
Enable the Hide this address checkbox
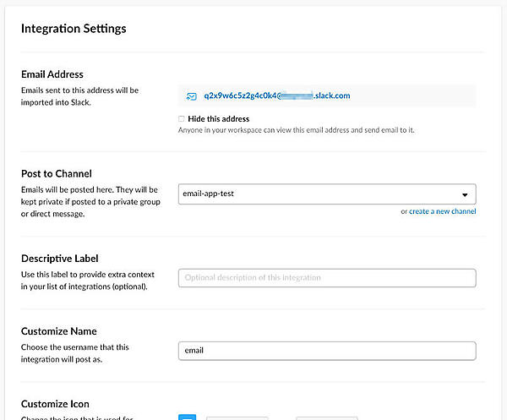[x=182, y=118]
